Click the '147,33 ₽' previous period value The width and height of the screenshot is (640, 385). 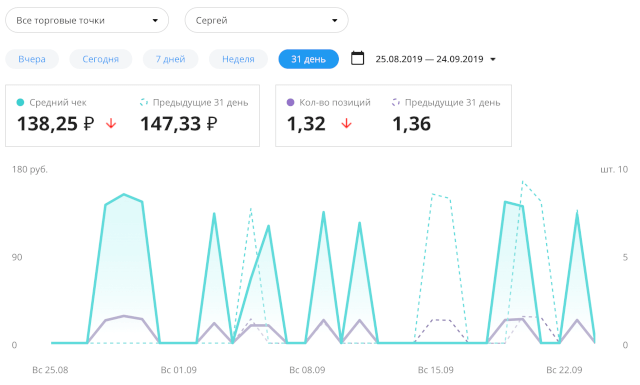(x=179, y=124)
